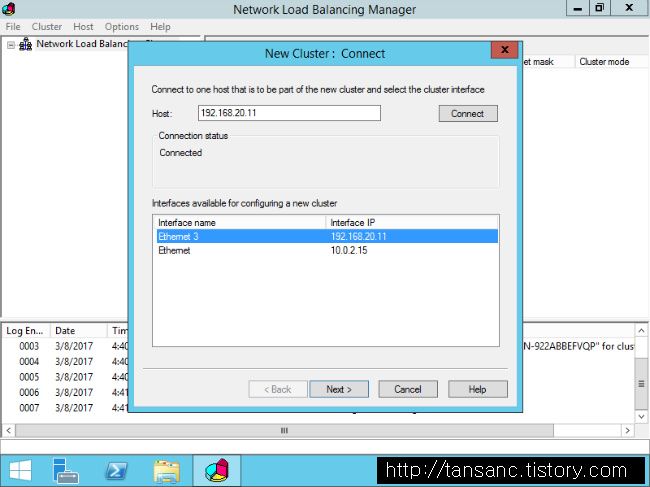Viewport: 650px width, 487px height.
Task: Click the Host input field
Action: coord(289,113)
